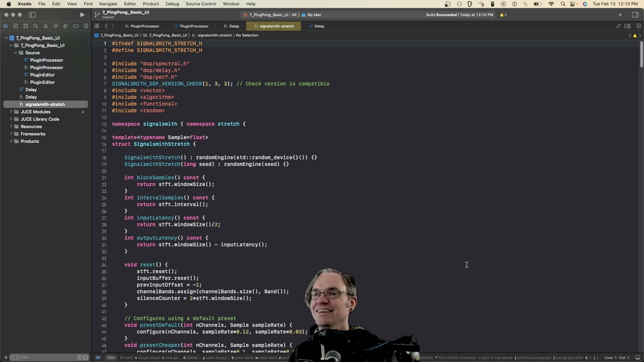Click the editor vertical scrollbar

tap(641, 54)
